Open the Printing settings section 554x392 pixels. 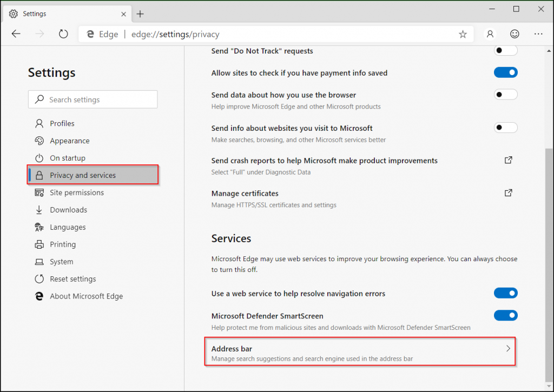coord(63,244)
